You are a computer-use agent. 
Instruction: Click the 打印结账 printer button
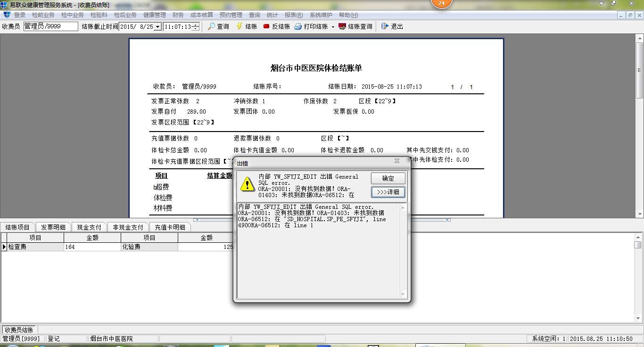pos(311,26)
